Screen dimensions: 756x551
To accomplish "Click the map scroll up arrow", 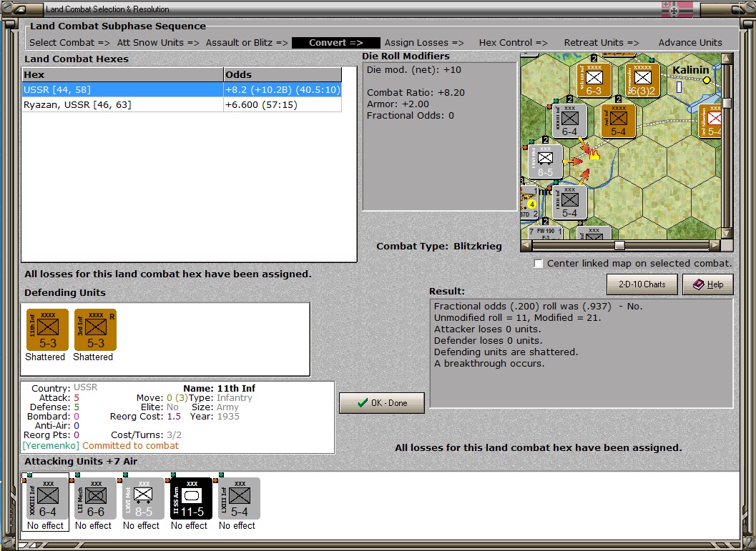I will pyautogui.click(x=727, y=59).
